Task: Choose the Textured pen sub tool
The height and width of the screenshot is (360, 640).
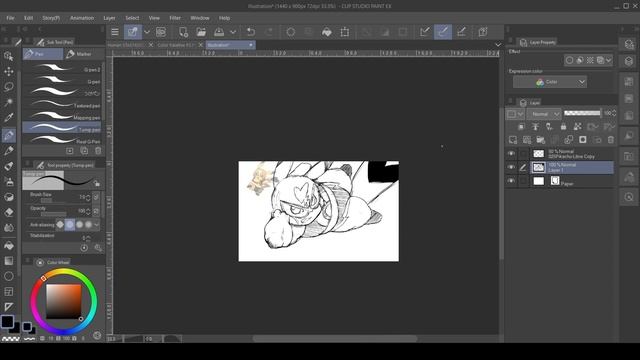Action: [x=62, y=105]
